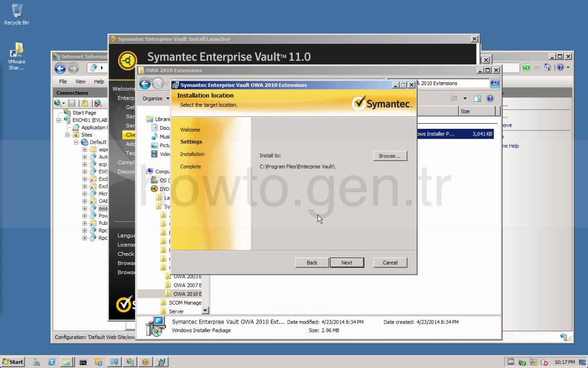Expand the aspnet_client folder node
The image size is (588, 368).
pos(85,149)
